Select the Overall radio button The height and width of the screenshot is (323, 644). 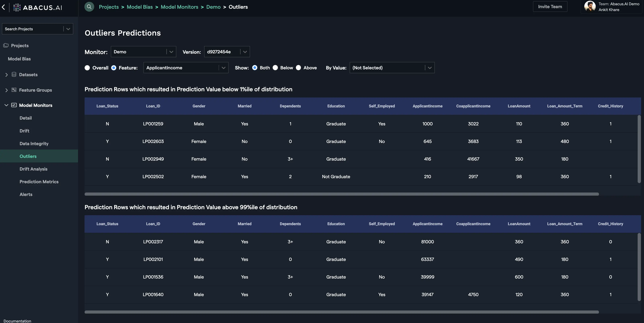(x=87, y=68)
